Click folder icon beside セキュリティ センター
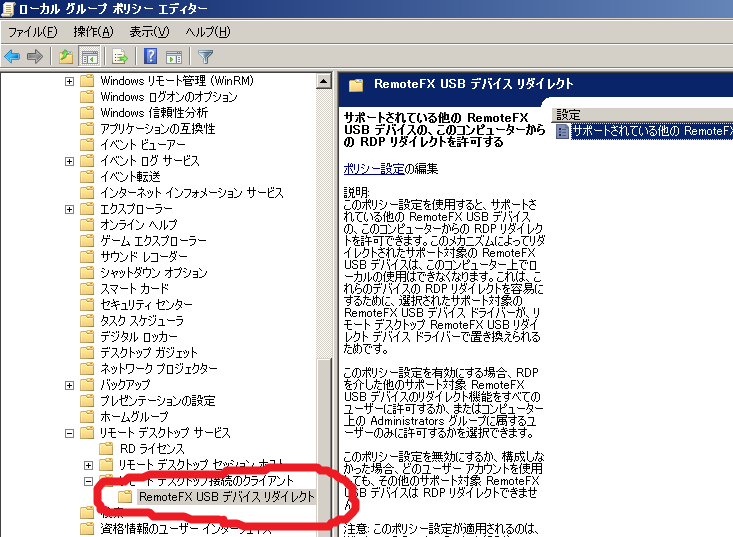This screenshot has width=733, height=537. 87,304
